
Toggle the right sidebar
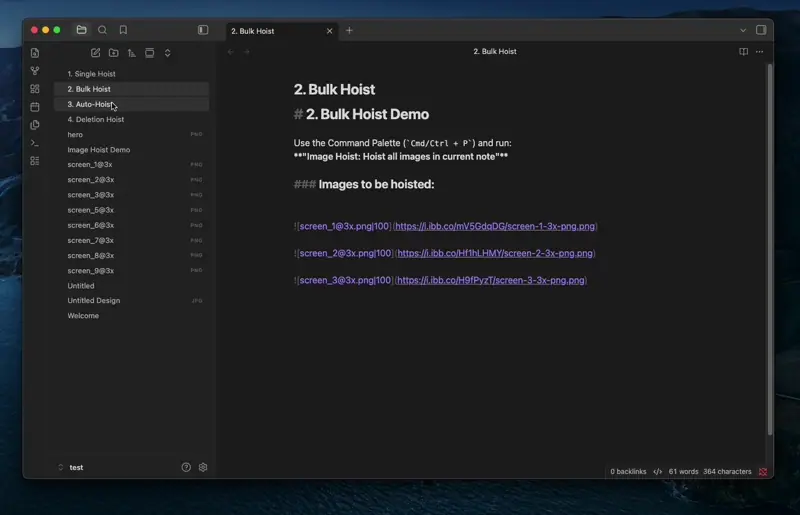[761, 30]
